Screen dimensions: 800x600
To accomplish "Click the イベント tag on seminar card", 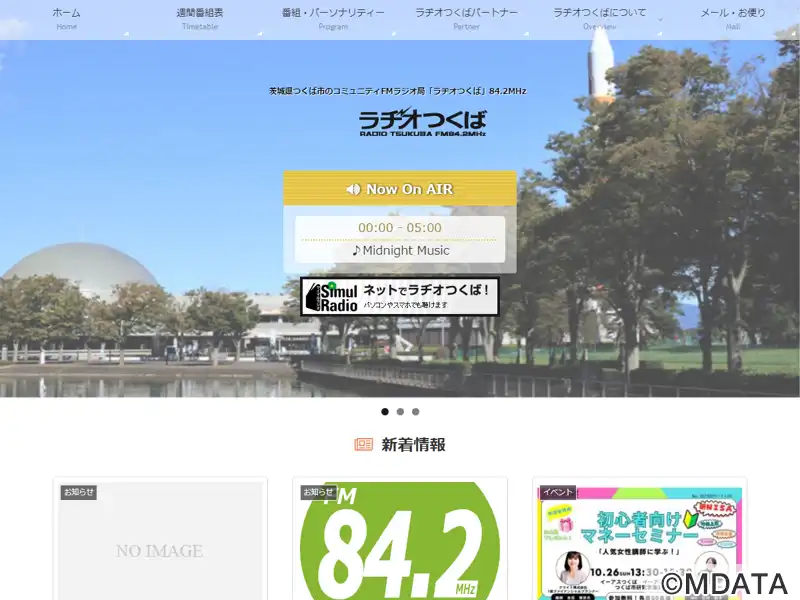I will pos(558,492).
